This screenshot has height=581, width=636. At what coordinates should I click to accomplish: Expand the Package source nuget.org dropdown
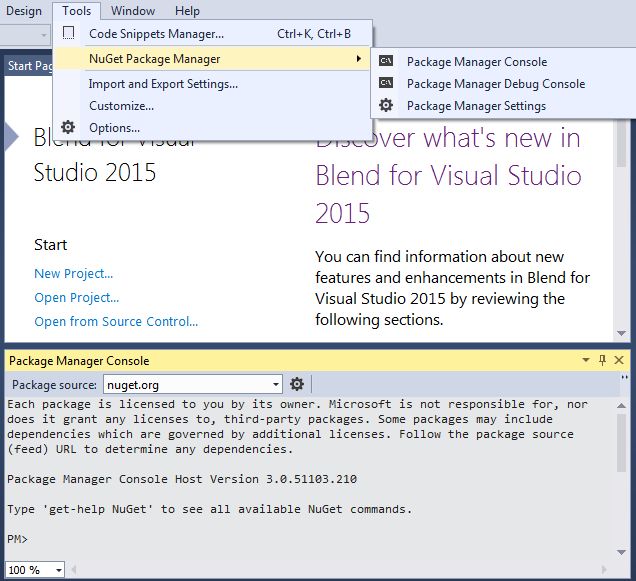click(276, 384)
